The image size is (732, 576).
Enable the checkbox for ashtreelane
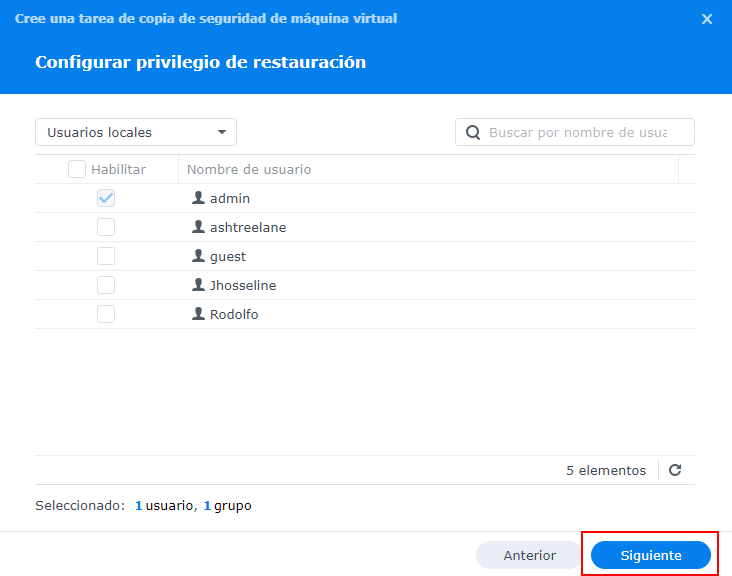click(106, 227)
